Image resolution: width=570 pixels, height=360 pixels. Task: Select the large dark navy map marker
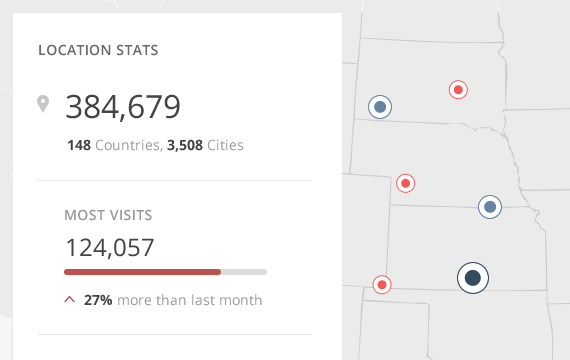click(473, 278)
